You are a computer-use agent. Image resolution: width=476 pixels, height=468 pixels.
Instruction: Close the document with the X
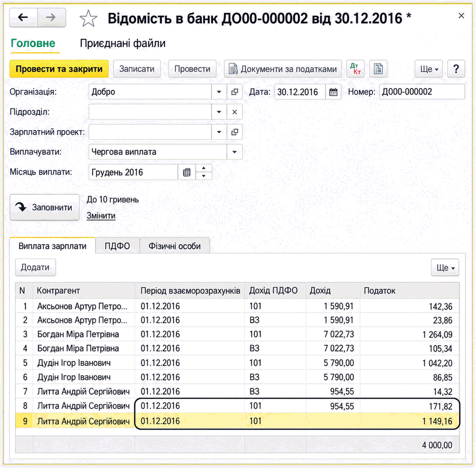[x=461, y=16]
